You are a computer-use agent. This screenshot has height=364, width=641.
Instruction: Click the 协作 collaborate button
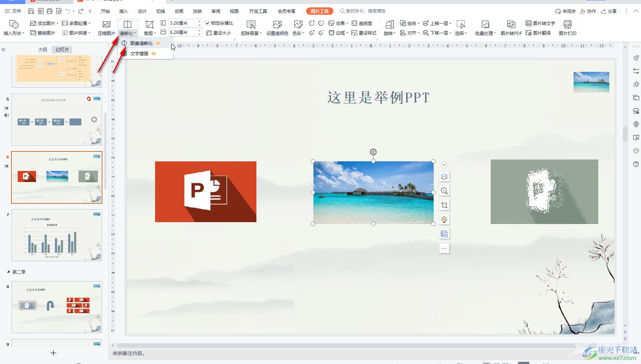588,11
